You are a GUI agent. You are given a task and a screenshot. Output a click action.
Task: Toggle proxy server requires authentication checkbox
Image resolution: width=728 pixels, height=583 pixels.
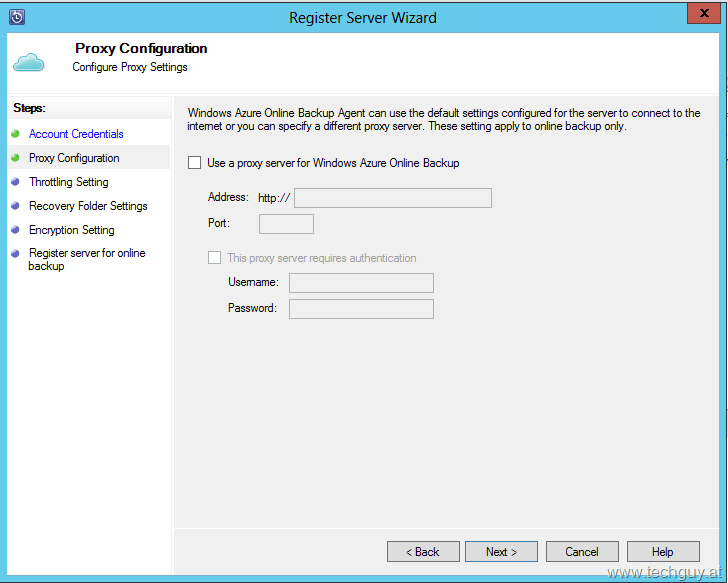(x=214, y=258)
